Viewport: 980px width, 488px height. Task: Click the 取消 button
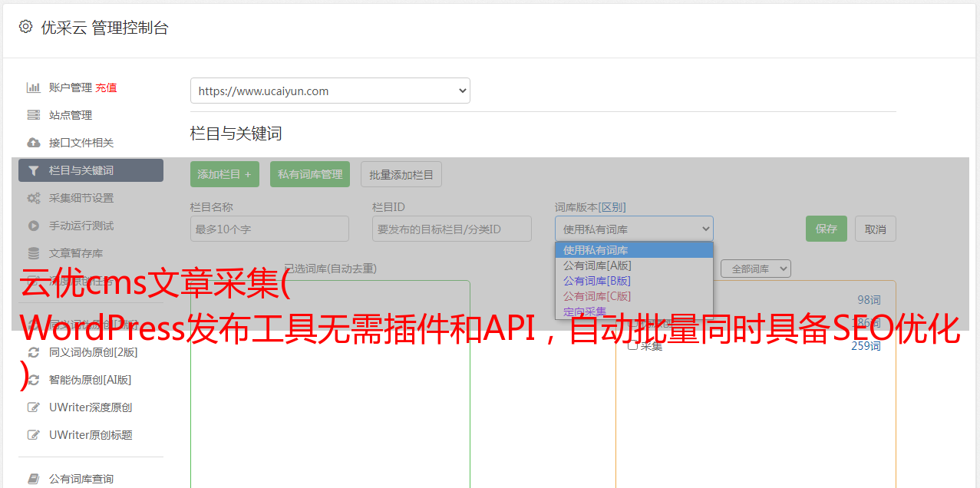(x=876, y=229)
